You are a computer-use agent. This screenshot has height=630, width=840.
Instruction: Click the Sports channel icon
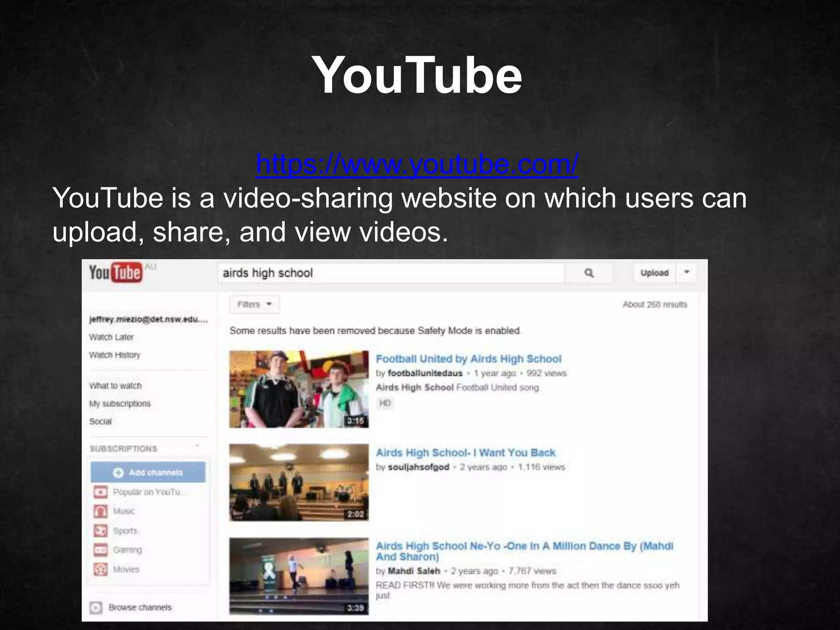click(100, 531)
